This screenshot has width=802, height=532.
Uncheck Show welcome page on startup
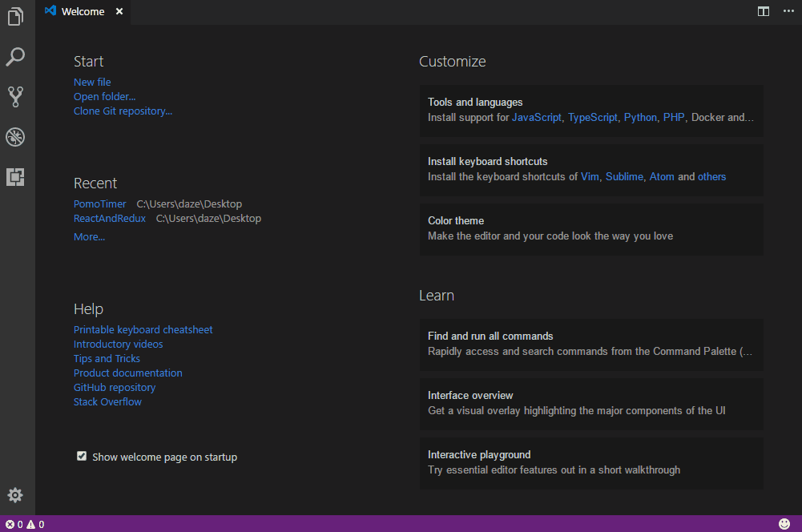click(82, 456)
